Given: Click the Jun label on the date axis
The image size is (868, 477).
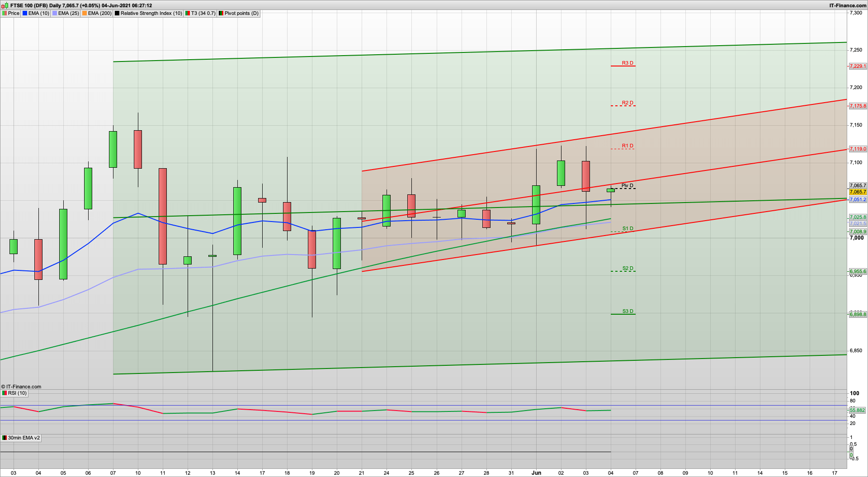Looking at the screenshot, I should 537,473.
